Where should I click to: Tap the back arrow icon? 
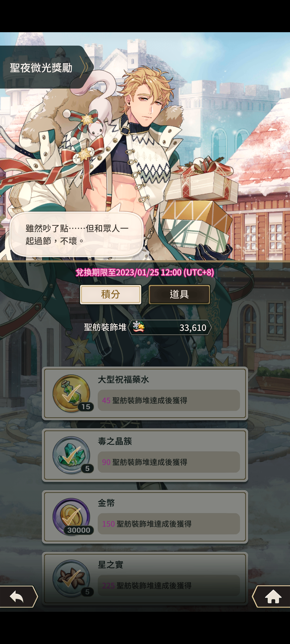(17, 597)
